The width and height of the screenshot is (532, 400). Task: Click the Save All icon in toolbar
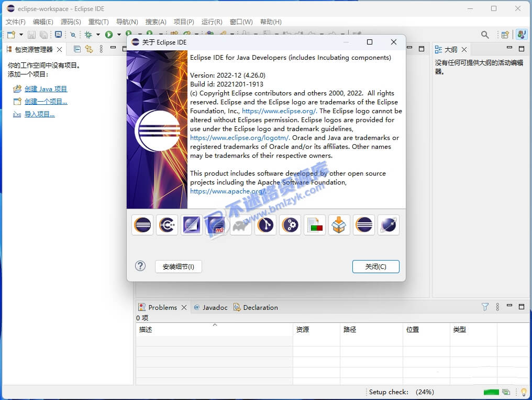(x=43, y=35)
